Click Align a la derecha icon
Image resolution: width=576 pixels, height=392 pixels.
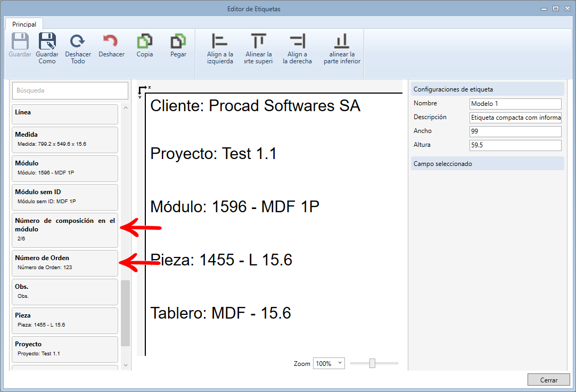click(x=297, y=41)
